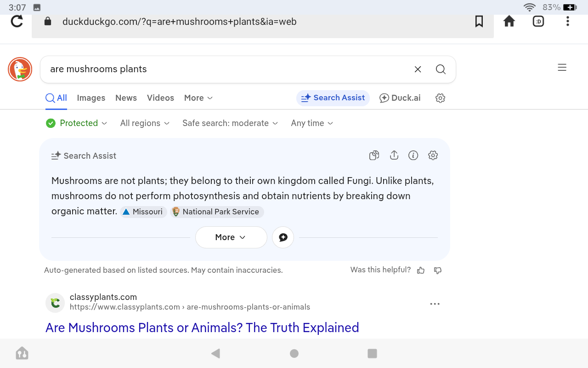This screenshot has height=368, width=588.
Task: Open the browser three-dot overflow menu
Action: pyautogui.click(x=568, y=21)
